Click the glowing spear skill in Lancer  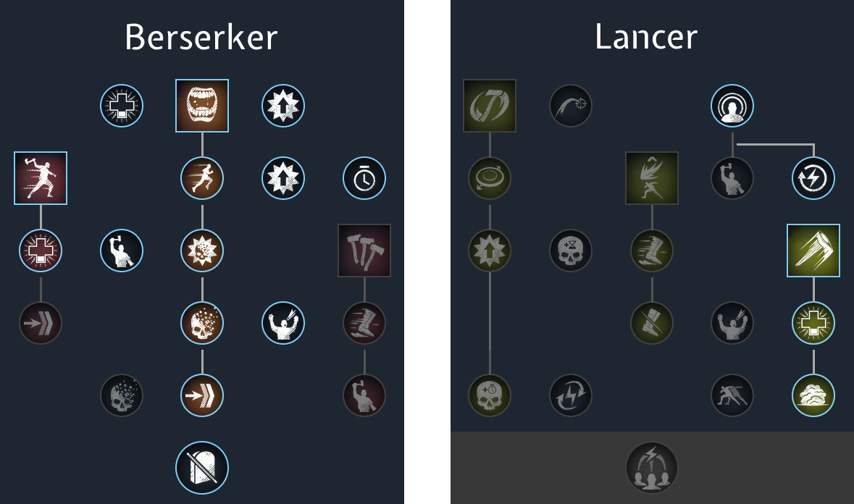pyautogui.click(x=813, y=251)
